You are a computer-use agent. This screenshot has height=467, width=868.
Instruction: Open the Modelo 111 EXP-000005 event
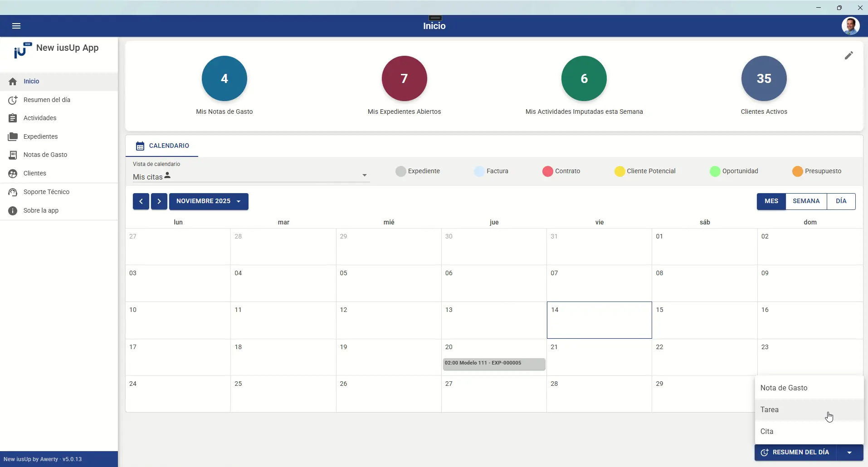pos(494,364)
